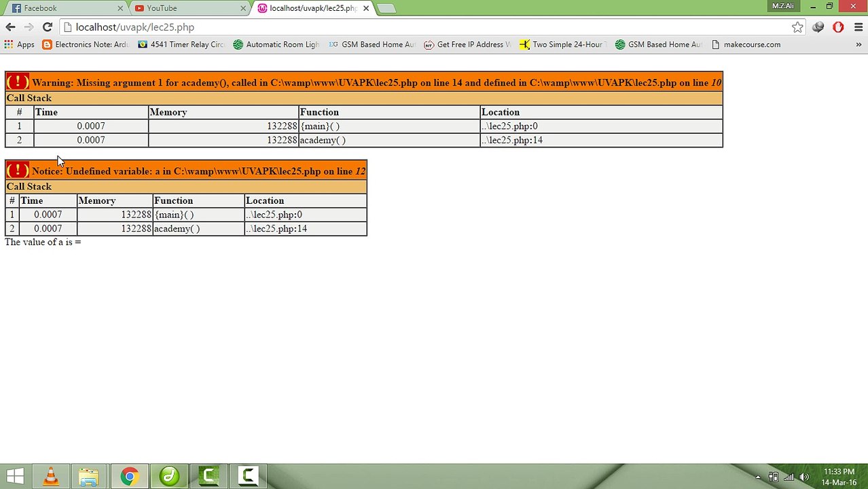Click the Warning exclamation icon for Missing argument
The height and width of the screenshot is (489, 868).
[17, 82]
